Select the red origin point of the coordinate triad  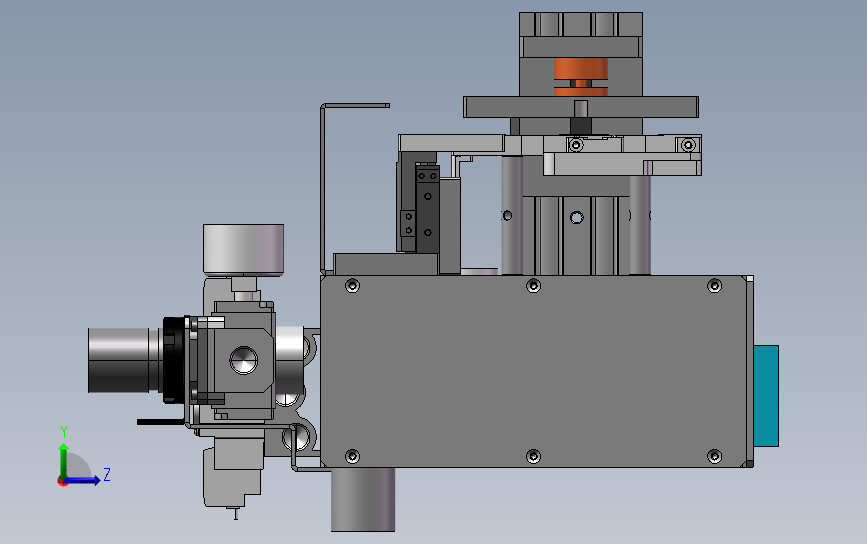62,482
